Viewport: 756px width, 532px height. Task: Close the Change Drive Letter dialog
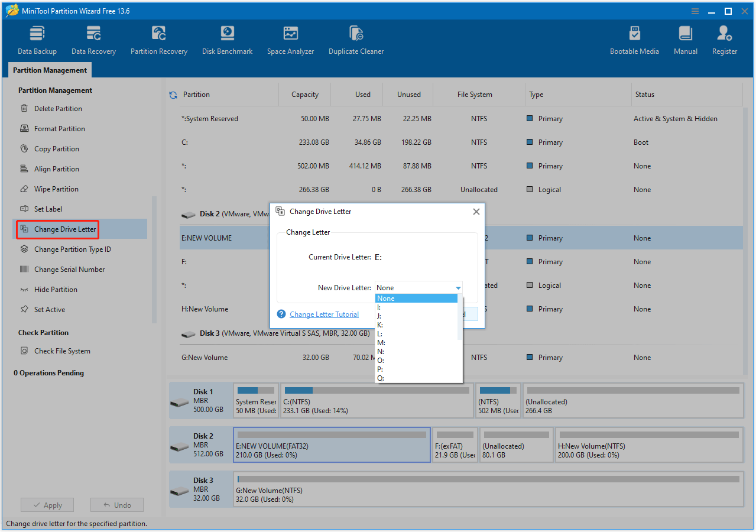click(x=476, y=212)
